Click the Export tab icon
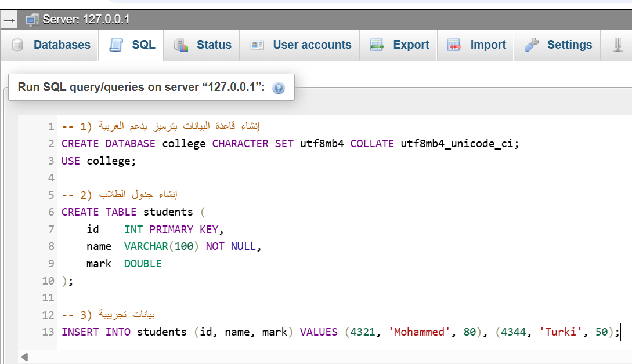The width and height of the screenshot is (632, 364). coord(377,45)
